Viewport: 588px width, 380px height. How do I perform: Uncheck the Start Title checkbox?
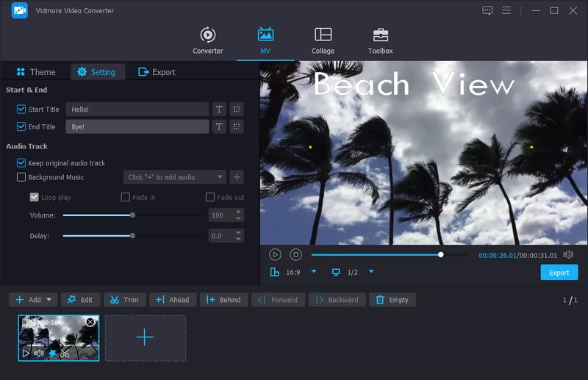pos(21,109)
